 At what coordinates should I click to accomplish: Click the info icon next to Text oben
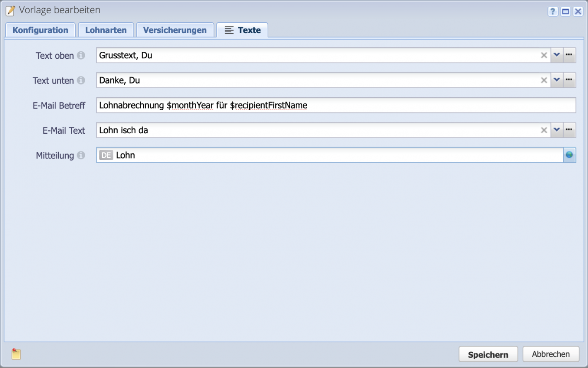[x=81, y=55]
